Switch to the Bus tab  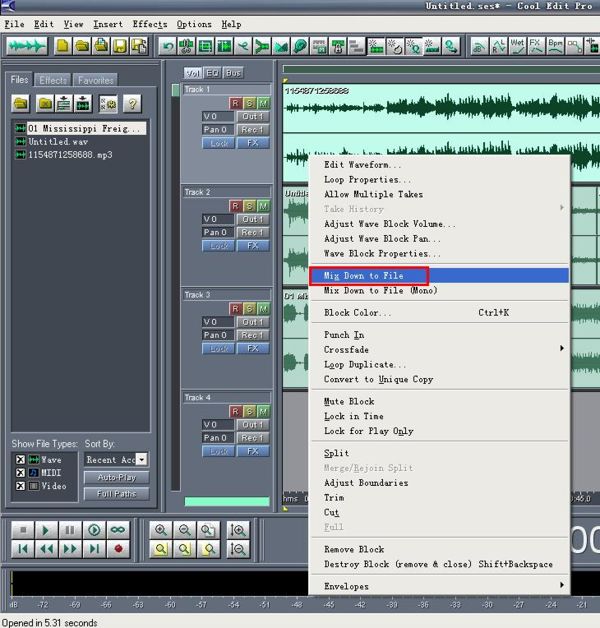pos(233,73)
